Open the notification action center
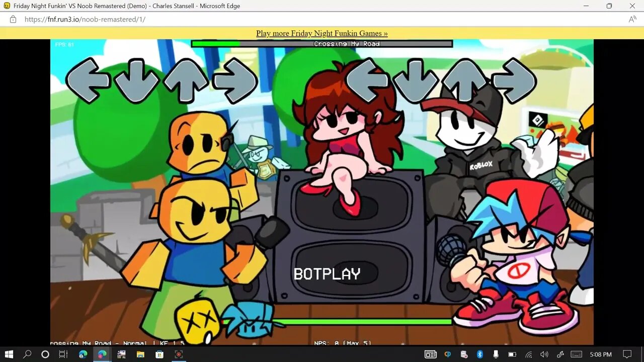 627,354
